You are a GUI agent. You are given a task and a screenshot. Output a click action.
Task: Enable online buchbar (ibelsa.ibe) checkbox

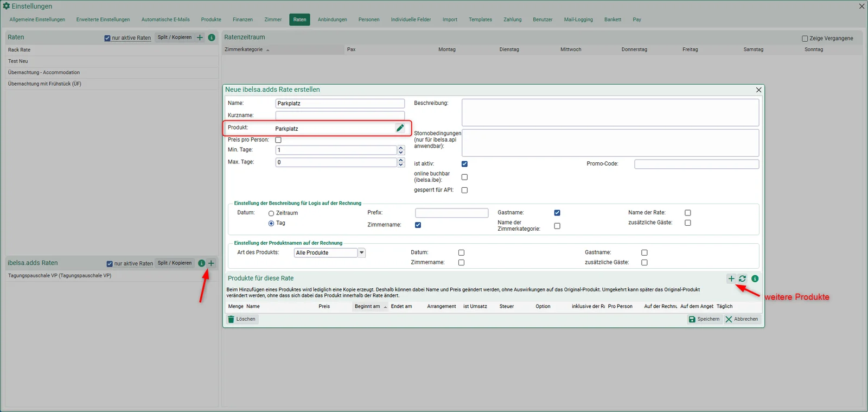[x=464, y=177]
